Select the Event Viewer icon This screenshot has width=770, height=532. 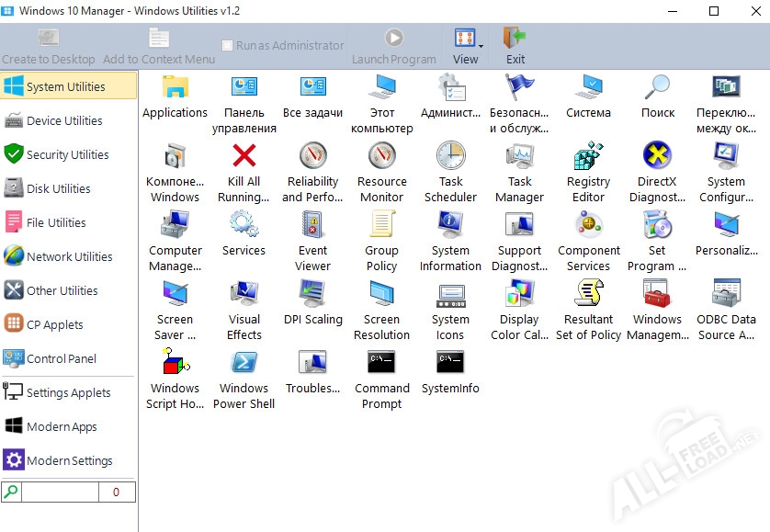[x=312, y=225]
